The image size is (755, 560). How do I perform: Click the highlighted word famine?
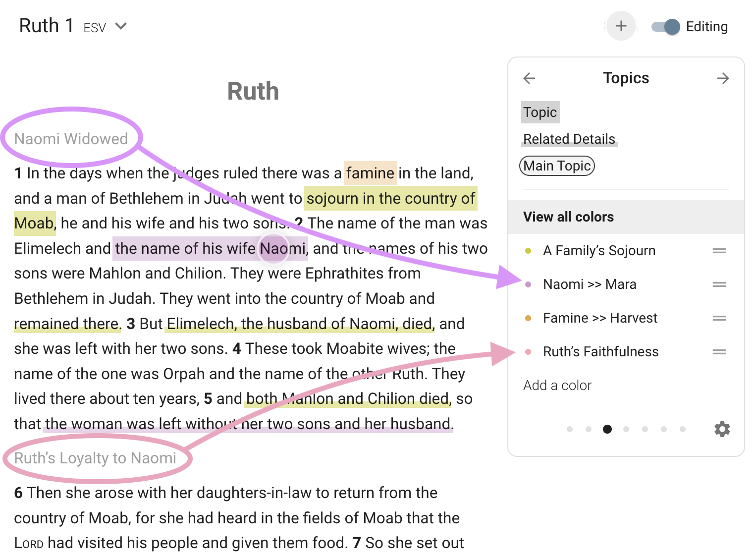(370, 173)
